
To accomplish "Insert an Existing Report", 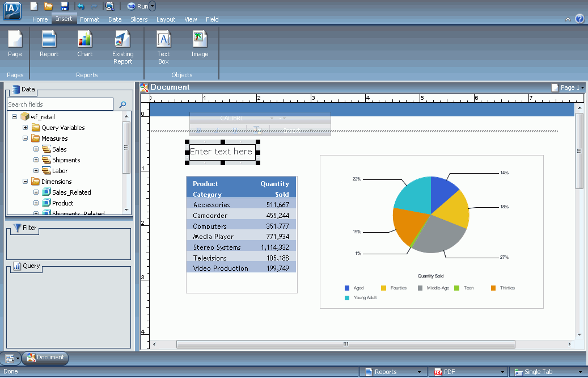I will 122,47.
